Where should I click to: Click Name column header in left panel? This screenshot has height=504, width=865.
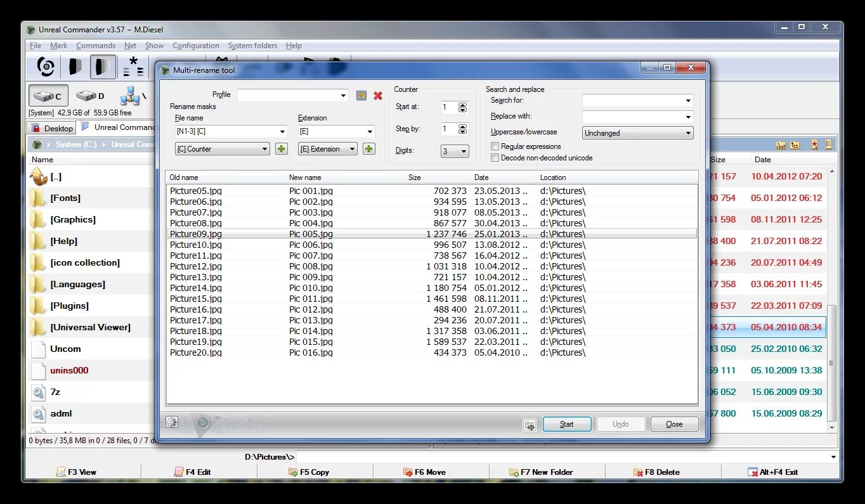(91, 160)
